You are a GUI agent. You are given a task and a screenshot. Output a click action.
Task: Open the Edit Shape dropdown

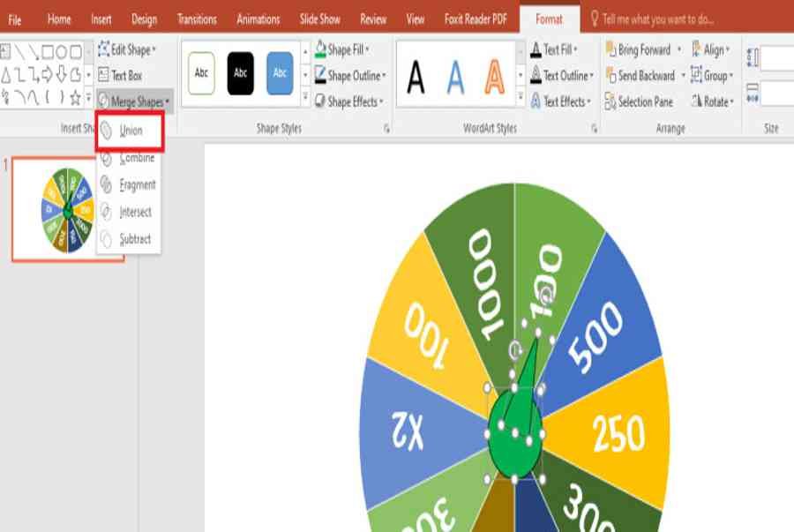coord(126,49)
